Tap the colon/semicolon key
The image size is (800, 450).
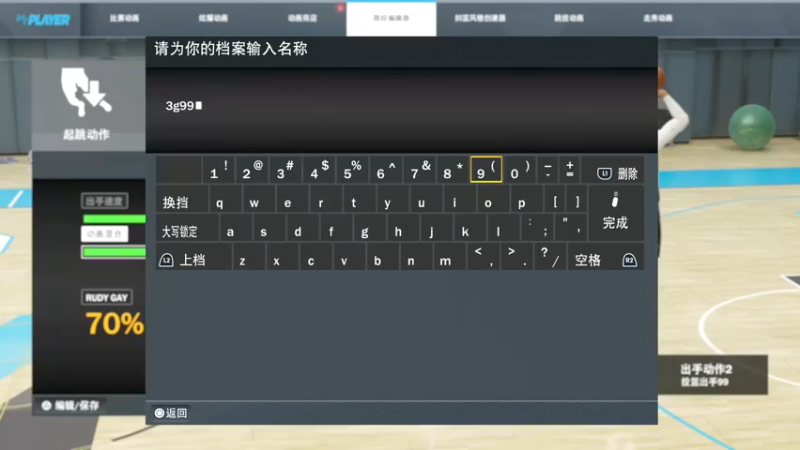pyautogui.click(x=537, y=228)
